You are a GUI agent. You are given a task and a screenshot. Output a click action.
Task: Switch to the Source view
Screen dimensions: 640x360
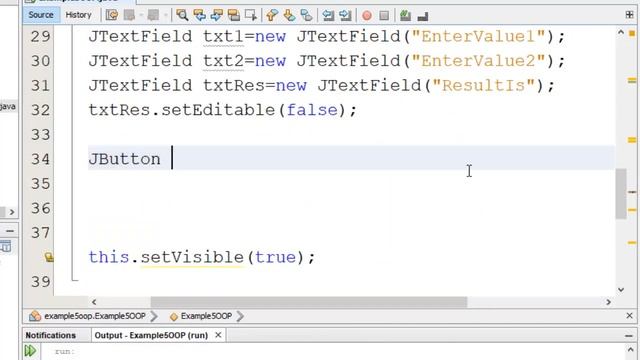click(x=40, y=15)
